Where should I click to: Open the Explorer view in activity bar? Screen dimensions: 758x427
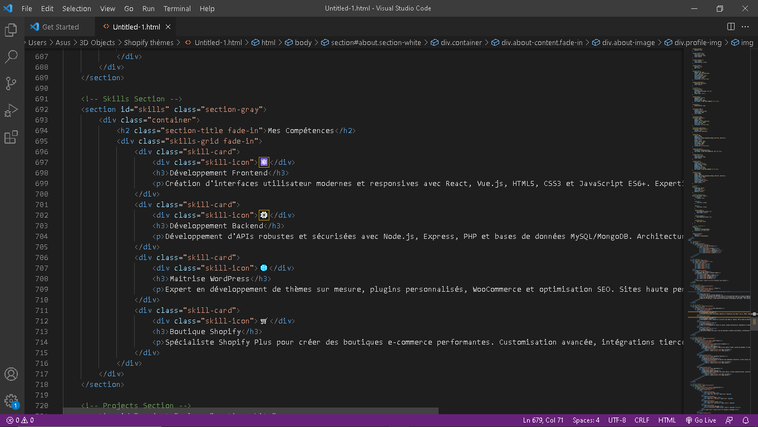[12, 31]
